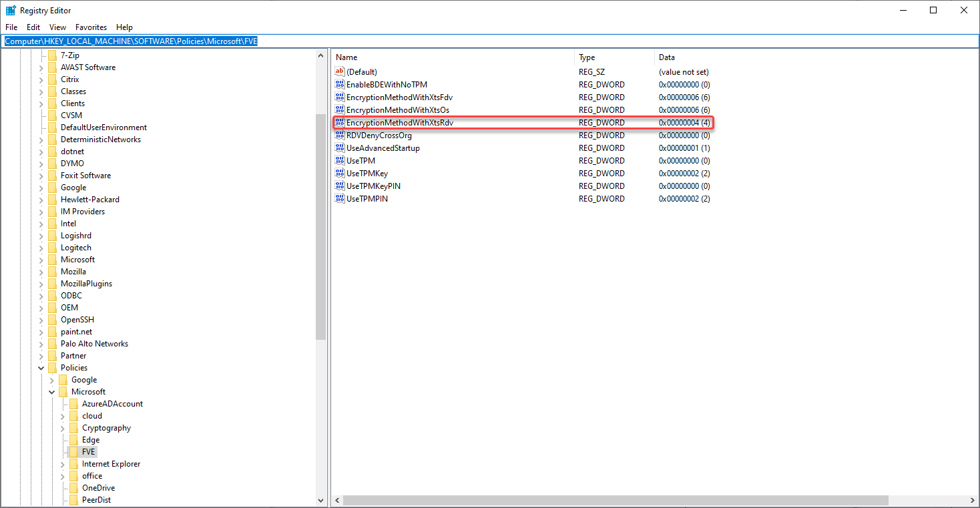Select the Edge key under Microsoft
980x508 pixels.
(x=91, y=440)
